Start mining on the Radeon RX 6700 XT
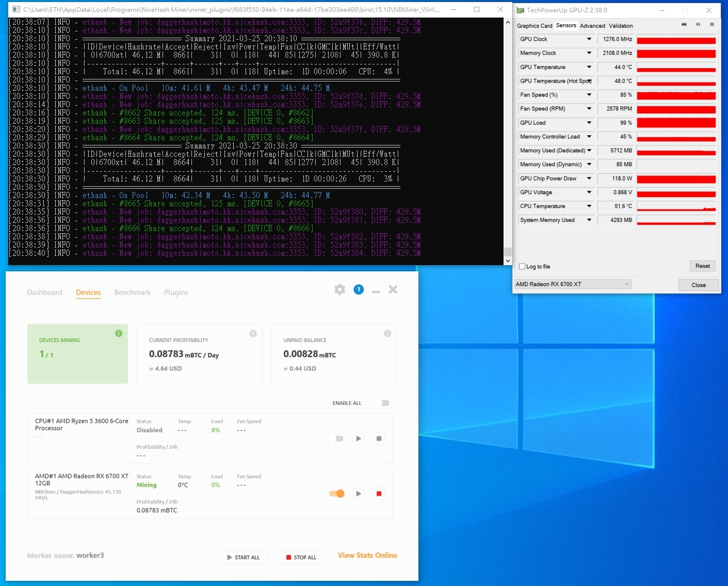 pyautogui.click(x=359, y=494)
